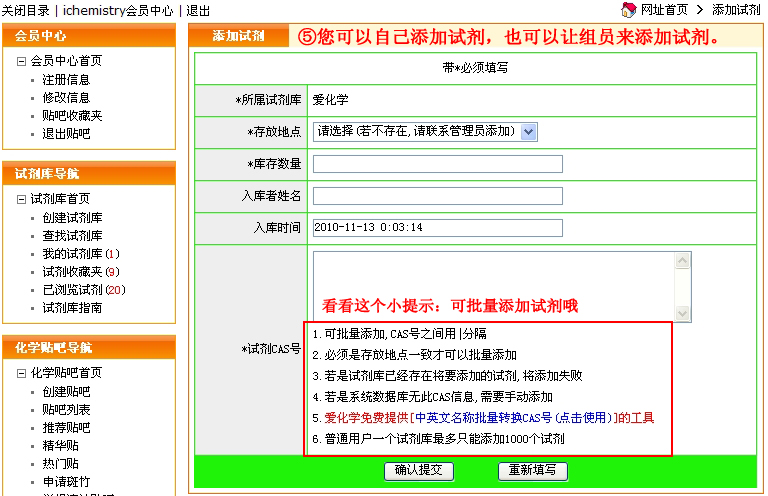Open ichemistry会员中心 top menu link
The height and width of the screenshot is (496, 768).
point(119,9)
